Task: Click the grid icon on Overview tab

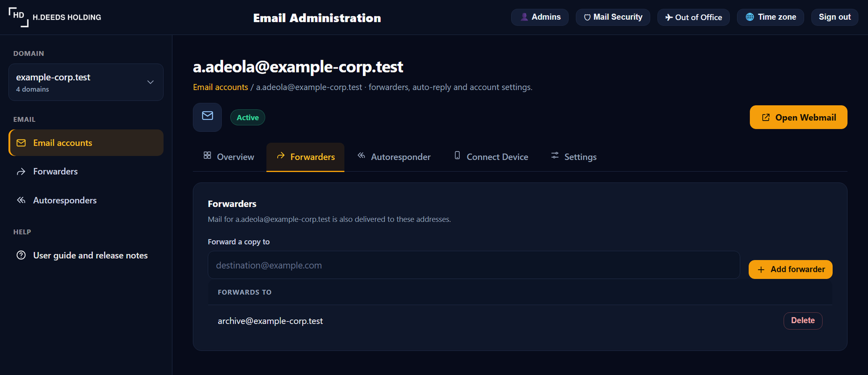Action: [207, 155]
